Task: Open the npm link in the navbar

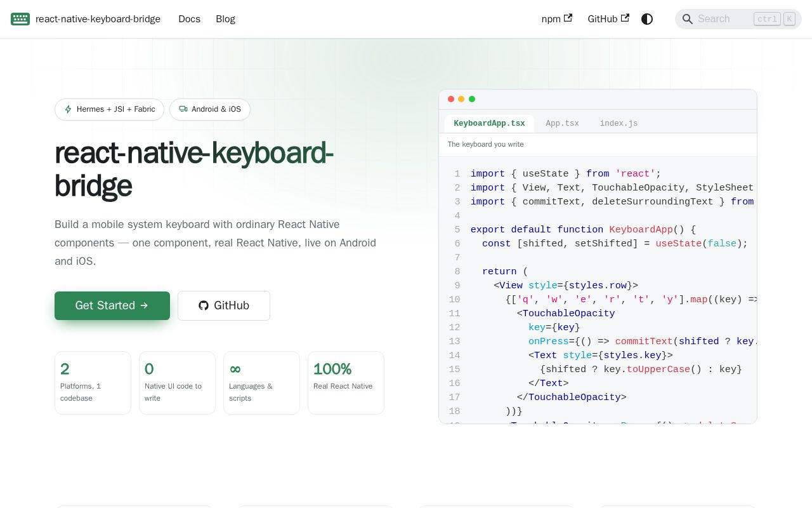Action: [x=556, y=19]
